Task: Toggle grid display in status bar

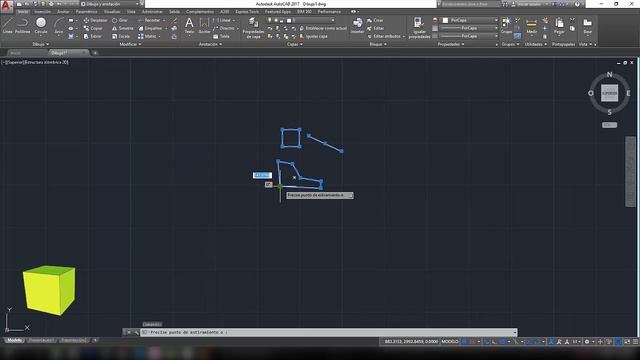Action: pyautogui.click(x=464, y=342)
